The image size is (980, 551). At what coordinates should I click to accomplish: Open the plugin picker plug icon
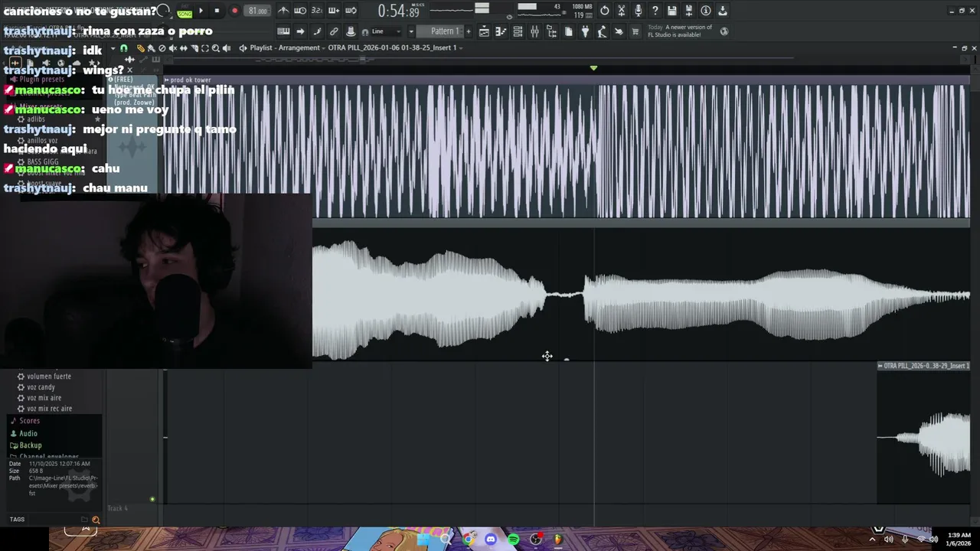pyautogui.click(x=584, y=31)
